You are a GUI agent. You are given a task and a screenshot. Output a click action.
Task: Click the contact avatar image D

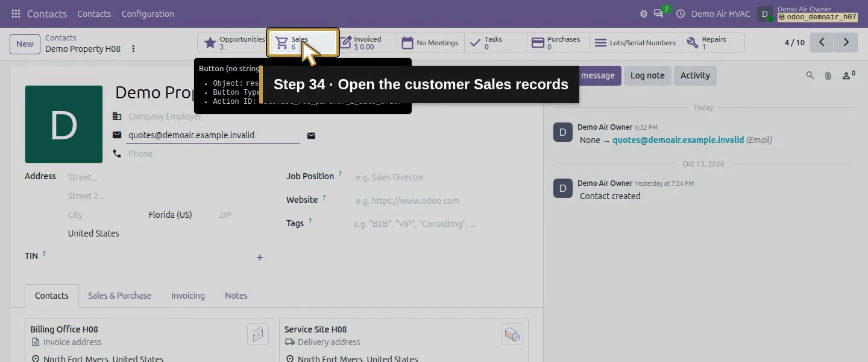64,124
